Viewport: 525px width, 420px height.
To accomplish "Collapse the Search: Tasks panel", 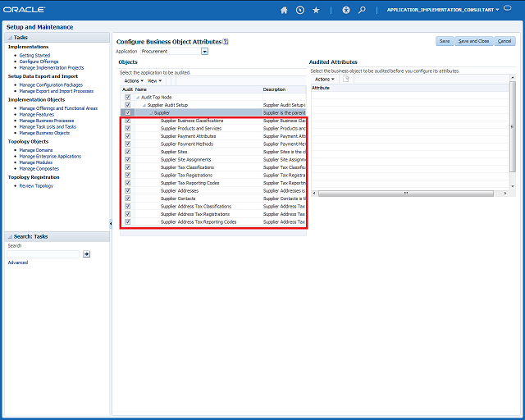I will coord(10,237).
